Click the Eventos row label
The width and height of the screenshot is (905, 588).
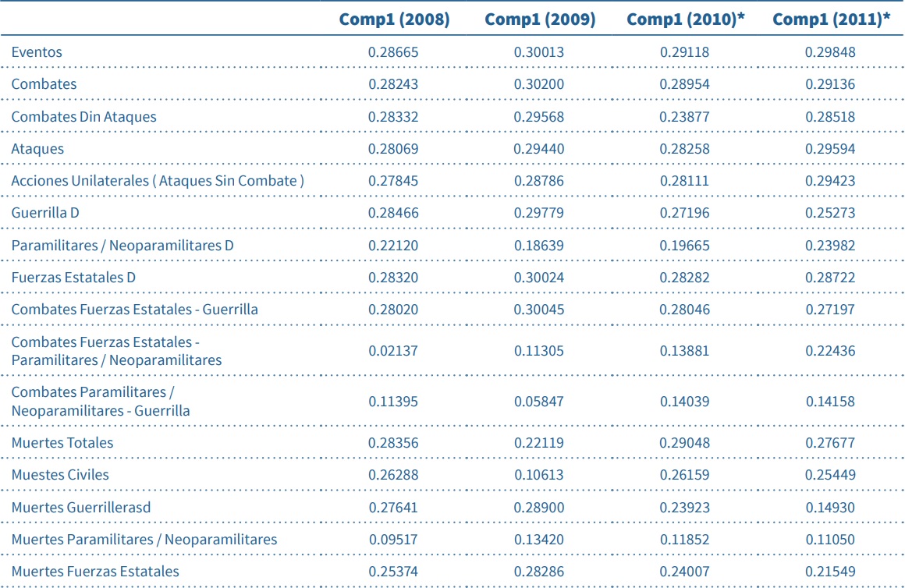pos(37,52)
